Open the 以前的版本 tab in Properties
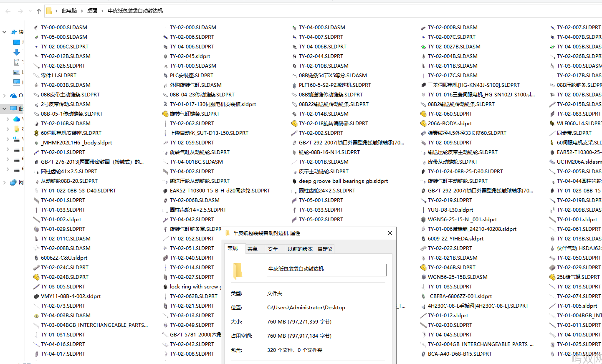The height and width of the screenshot is (364, 602). [300, 249]
